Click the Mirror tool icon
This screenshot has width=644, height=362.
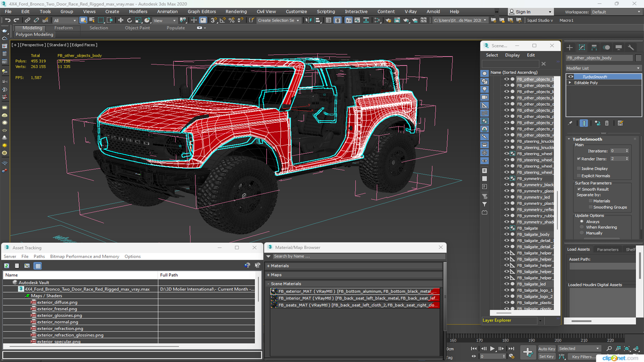pos(308,20)
